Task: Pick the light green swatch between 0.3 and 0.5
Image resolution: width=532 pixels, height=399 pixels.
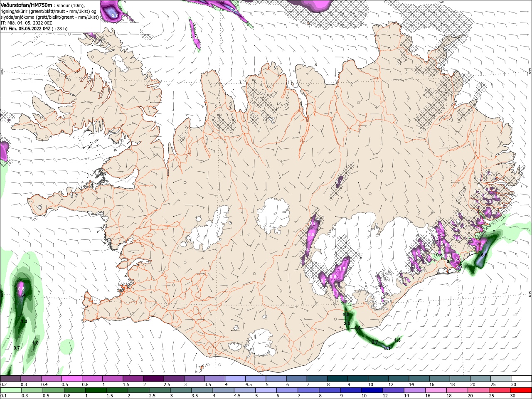Action: click(32, 390)
